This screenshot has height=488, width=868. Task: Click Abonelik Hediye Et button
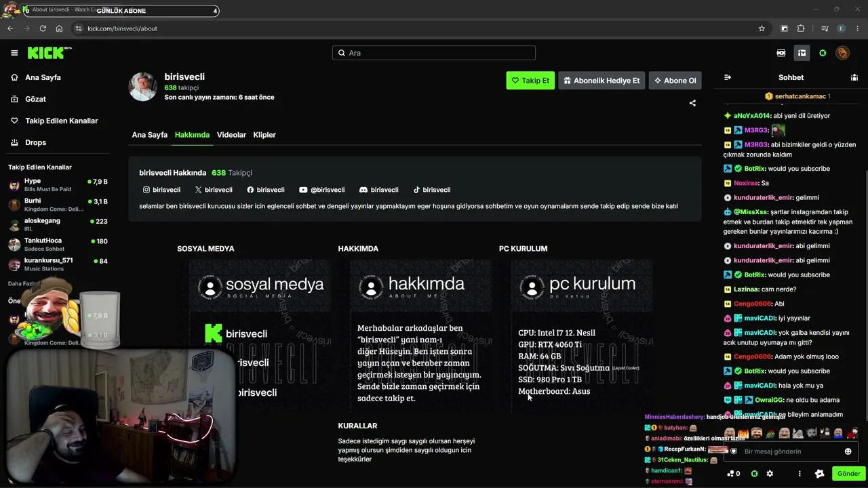(x=601, y=81)
